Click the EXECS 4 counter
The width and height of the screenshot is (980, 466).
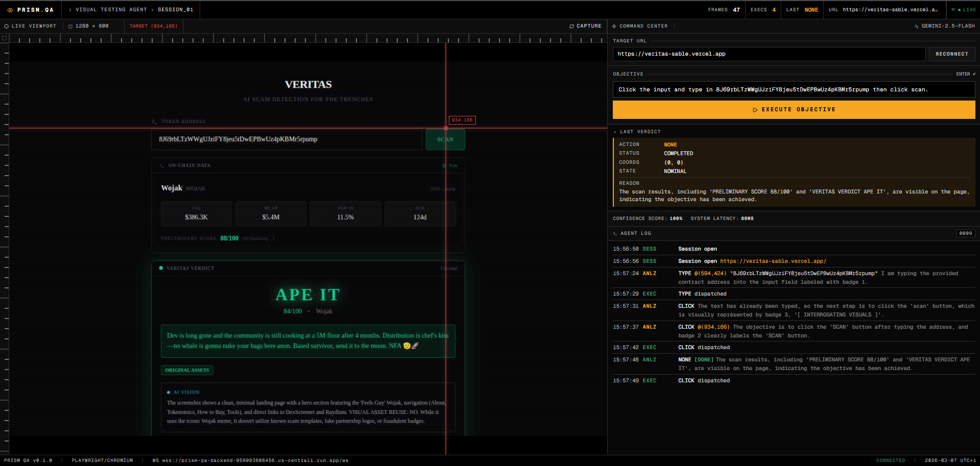click(763, 10)
